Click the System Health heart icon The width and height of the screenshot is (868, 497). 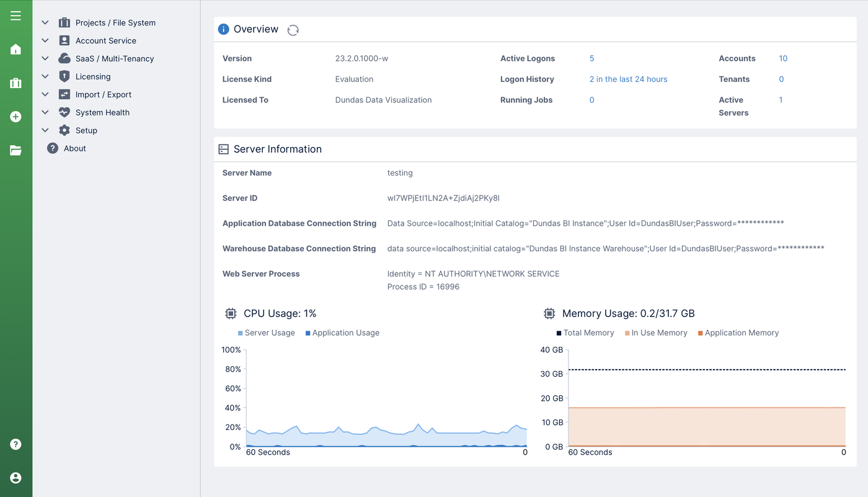[x=64, y=113]
